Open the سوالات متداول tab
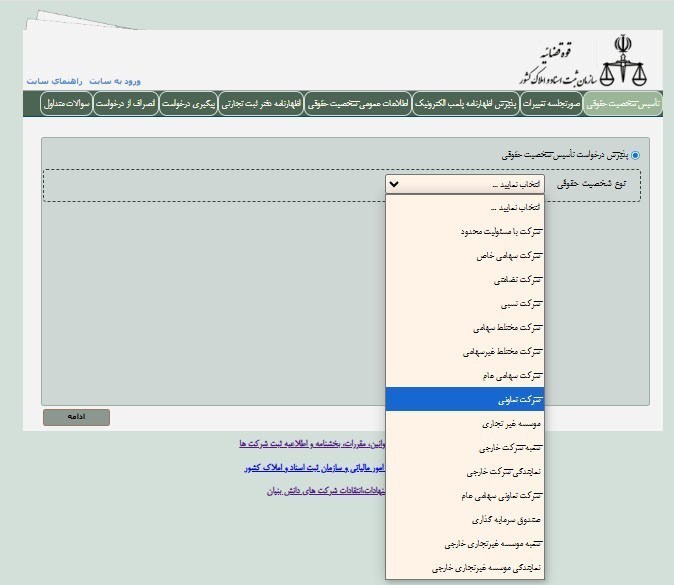Image resolution: width=674 pixels, height=585 pixels. 66,103
